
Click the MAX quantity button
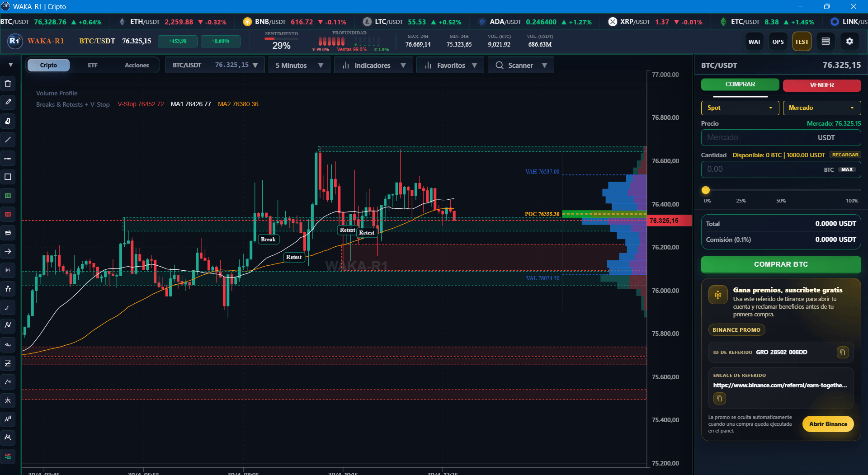tap(847, 169)
